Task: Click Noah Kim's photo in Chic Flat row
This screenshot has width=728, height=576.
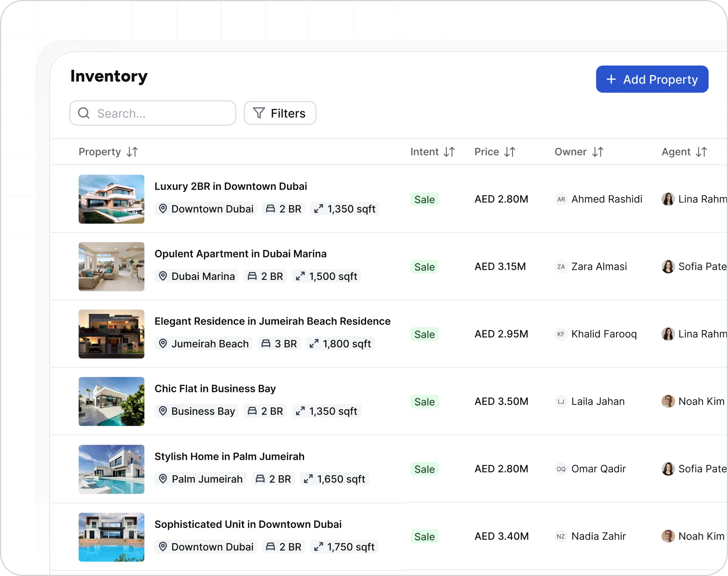Action: (x=668, y=402)
